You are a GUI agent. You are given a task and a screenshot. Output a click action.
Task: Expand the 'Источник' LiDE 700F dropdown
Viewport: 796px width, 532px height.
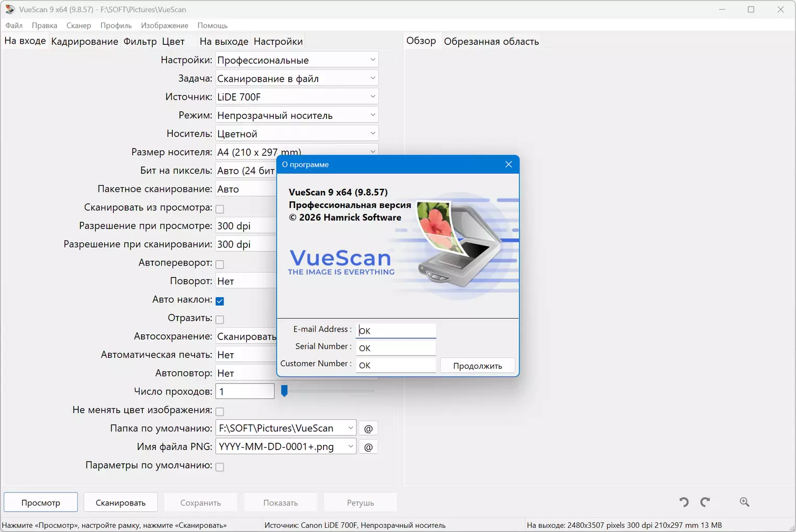pos(296,97)
